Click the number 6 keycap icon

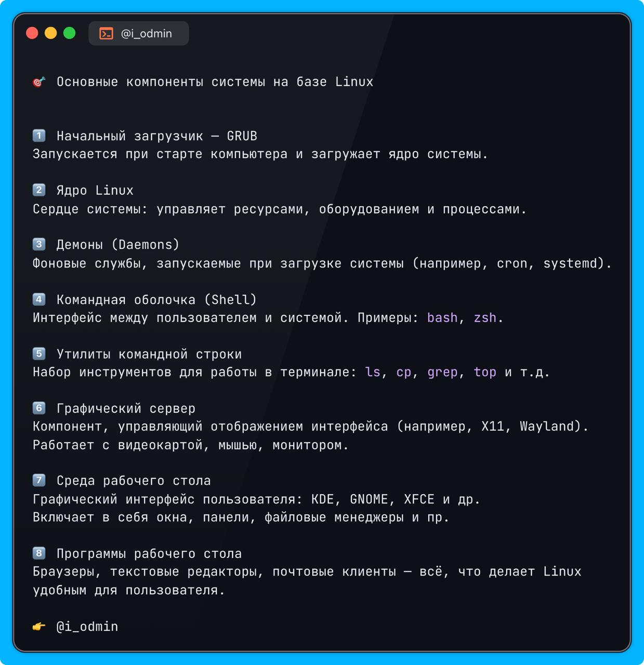click(39, 408)
